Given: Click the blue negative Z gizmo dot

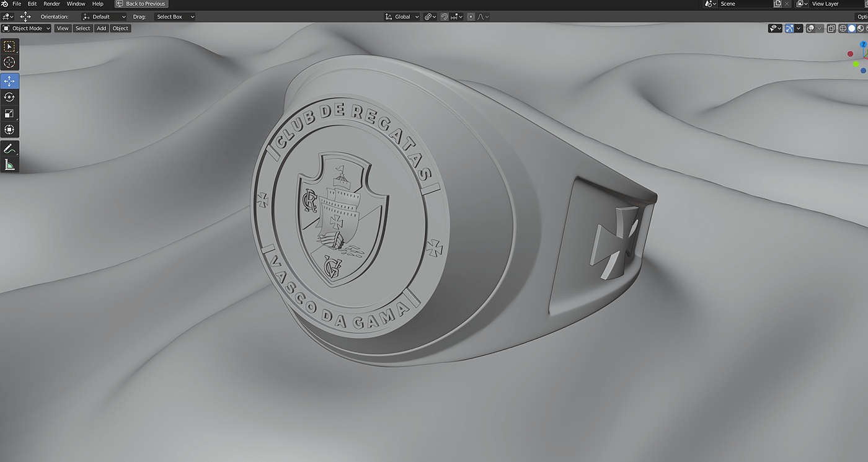Looking at the screenshot, I should point(863,71).
